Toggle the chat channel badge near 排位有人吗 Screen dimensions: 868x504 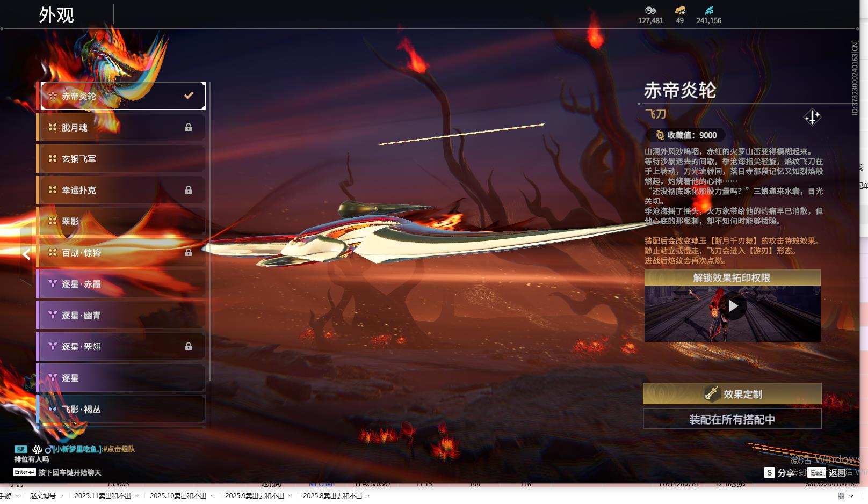21,448
